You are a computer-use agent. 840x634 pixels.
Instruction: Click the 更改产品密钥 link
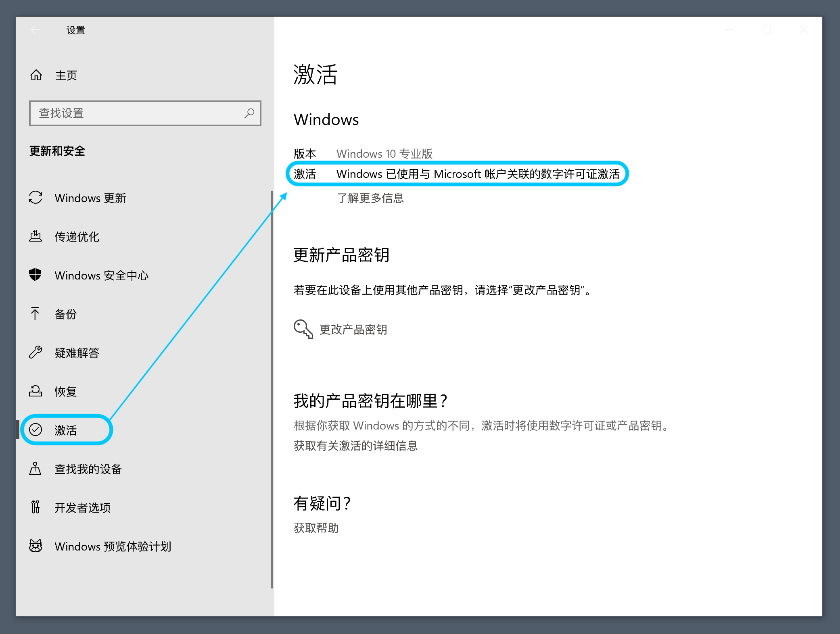click(353, 330)
